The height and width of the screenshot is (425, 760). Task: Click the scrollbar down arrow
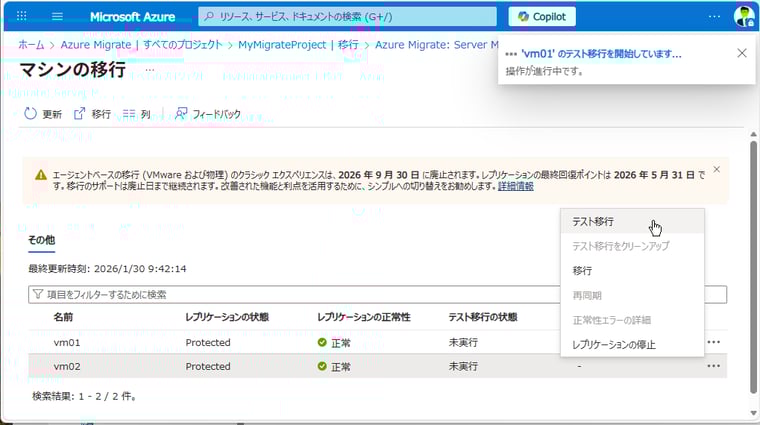[753, 413]
